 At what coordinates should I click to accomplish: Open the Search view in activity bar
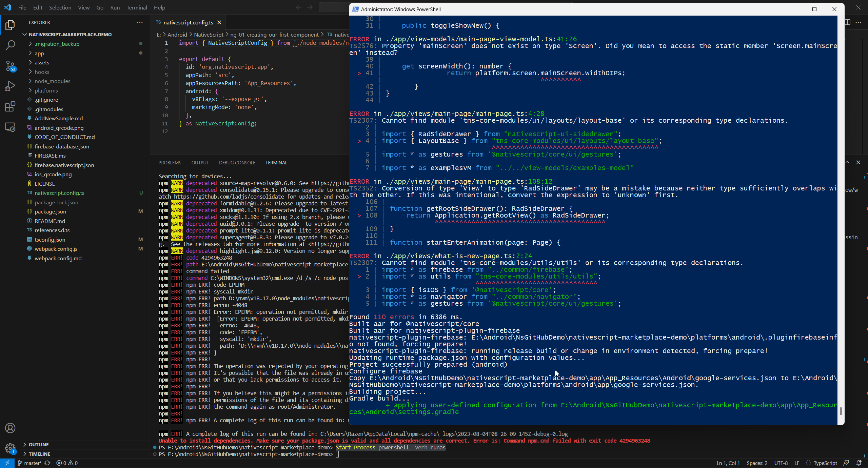pyautogui.click(x=10, y=45)
